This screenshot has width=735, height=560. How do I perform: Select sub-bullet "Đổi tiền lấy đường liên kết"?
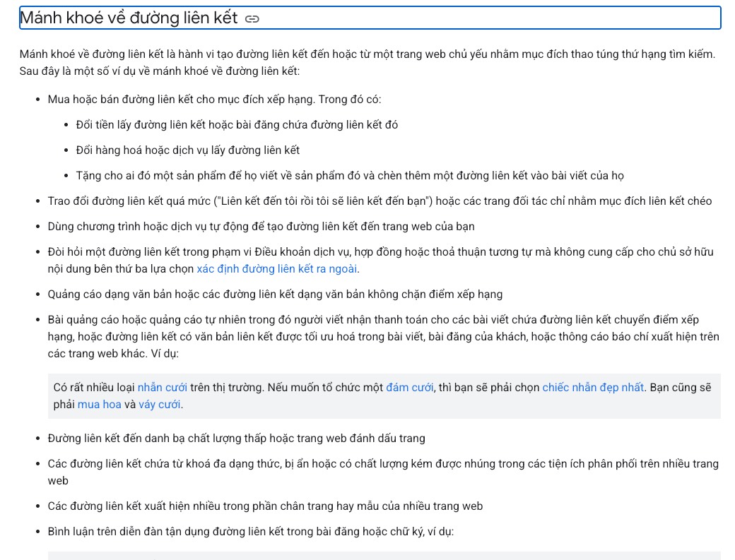237,124
